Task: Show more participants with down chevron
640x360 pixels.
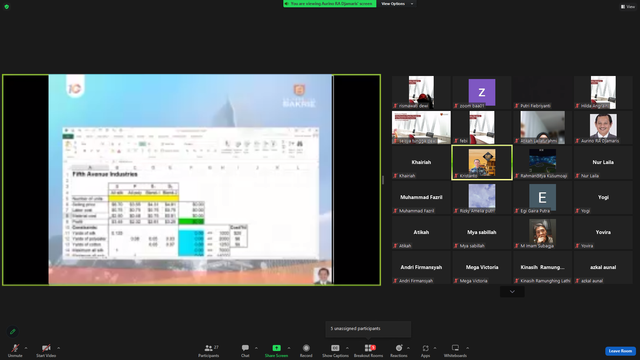Action: tap(512, 291)
